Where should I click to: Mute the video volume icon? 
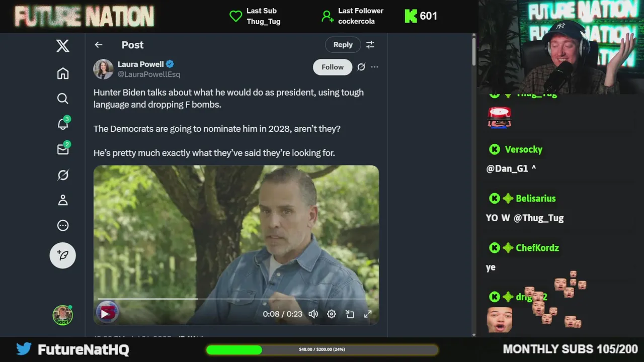(313, 314)
